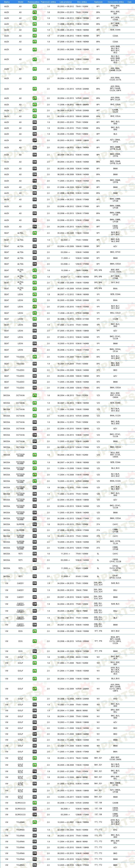This screenshot has height=868, width=135.
Task: Click ON icon in Skoda Superb 1.6 3T4 row
Action: point(34,524)
